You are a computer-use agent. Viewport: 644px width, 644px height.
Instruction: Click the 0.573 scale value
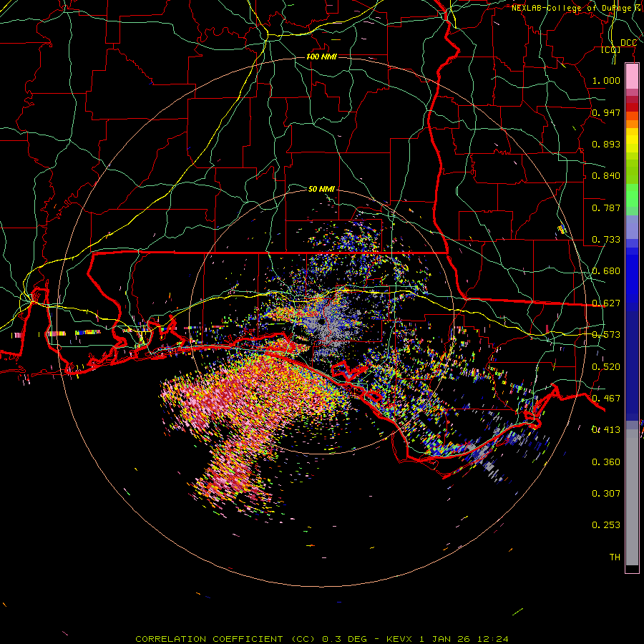(606, 335)
